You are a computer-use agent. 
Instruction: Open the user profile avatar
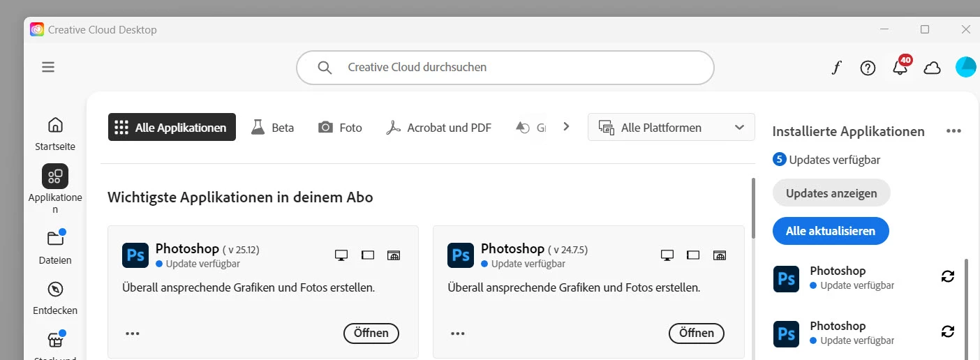(966, 68)
